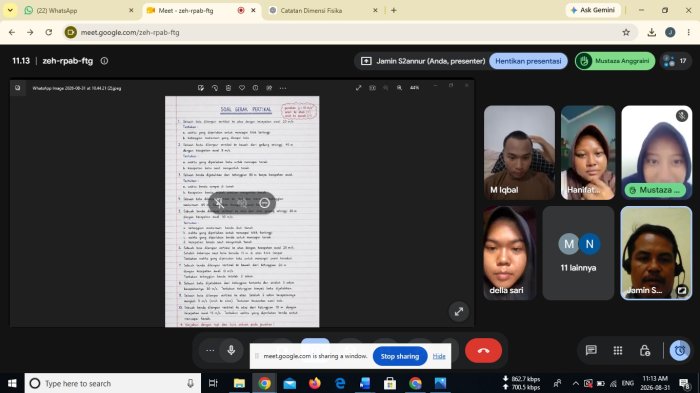The width and height of the screenshot is (700, 393).
Task: Open the chat panel icon
Action: (591, 351)
